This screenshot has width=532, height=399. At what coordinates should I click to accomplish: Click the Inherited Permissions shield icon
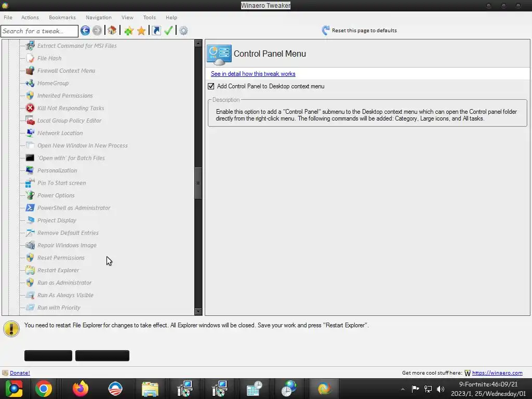point(30,96)
